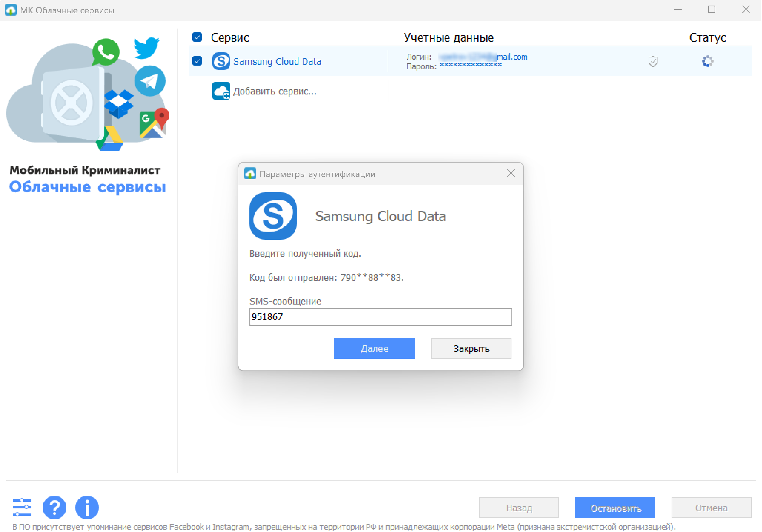
Task: Close the authentication parameters dialog
Action: pyautogui.click(x=511, y=173)
